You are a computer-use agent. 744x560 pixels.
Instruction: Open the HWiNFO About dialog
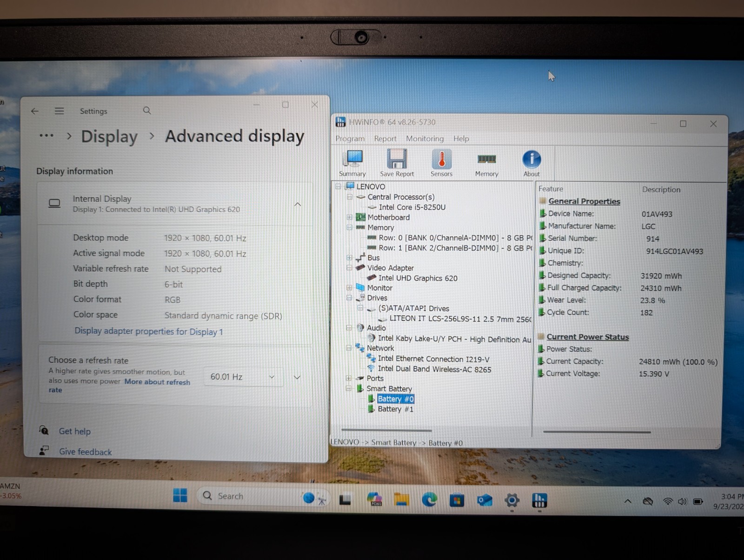531,163
